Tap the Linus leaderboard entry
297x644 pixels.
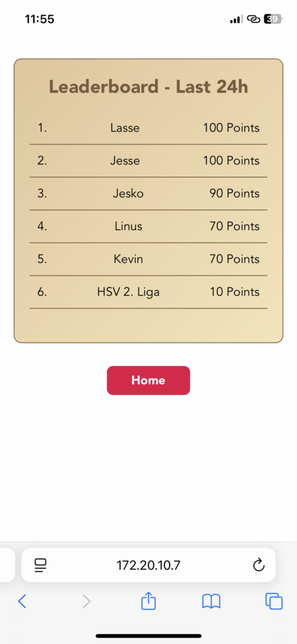pyautogui.click(x=148, y=226)
